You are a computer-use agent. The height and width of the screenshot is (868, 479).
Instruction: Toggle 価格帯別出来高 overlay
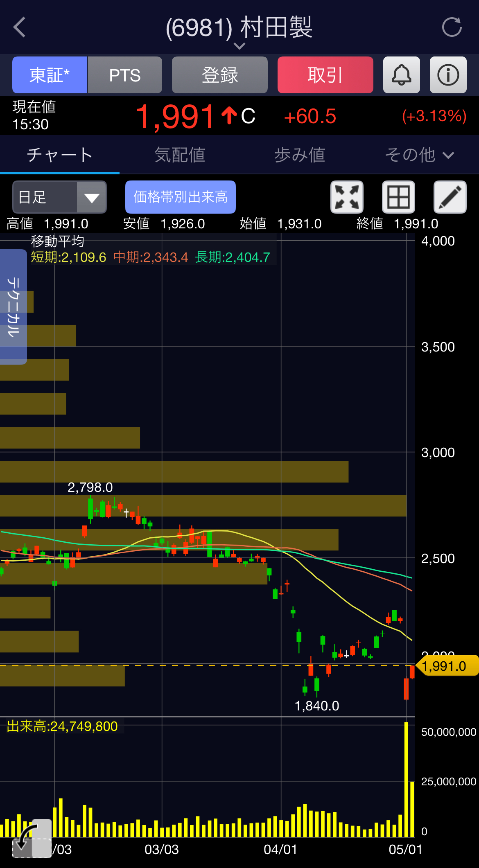pyautogui.click(x=181, y=197)
